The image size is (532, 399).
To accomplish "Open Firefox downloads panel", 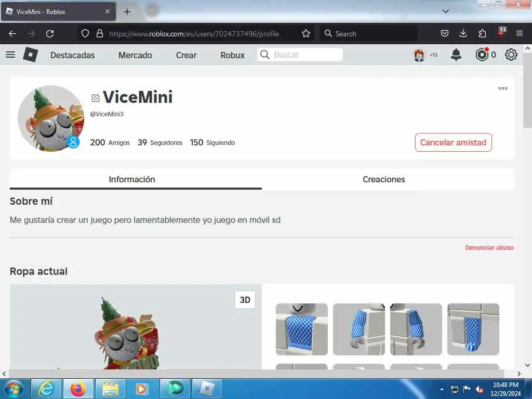I will click(463, 34).
